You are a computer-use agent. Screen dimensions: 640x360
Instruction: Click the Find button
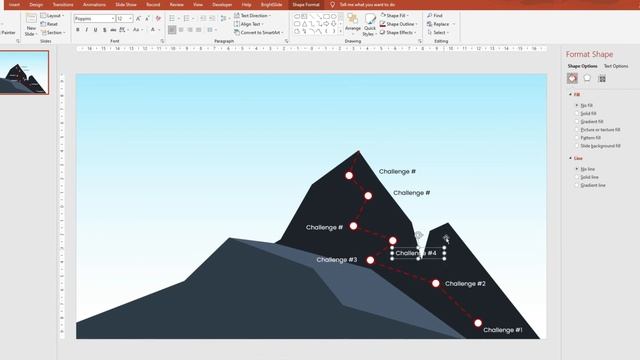point(435,16)
